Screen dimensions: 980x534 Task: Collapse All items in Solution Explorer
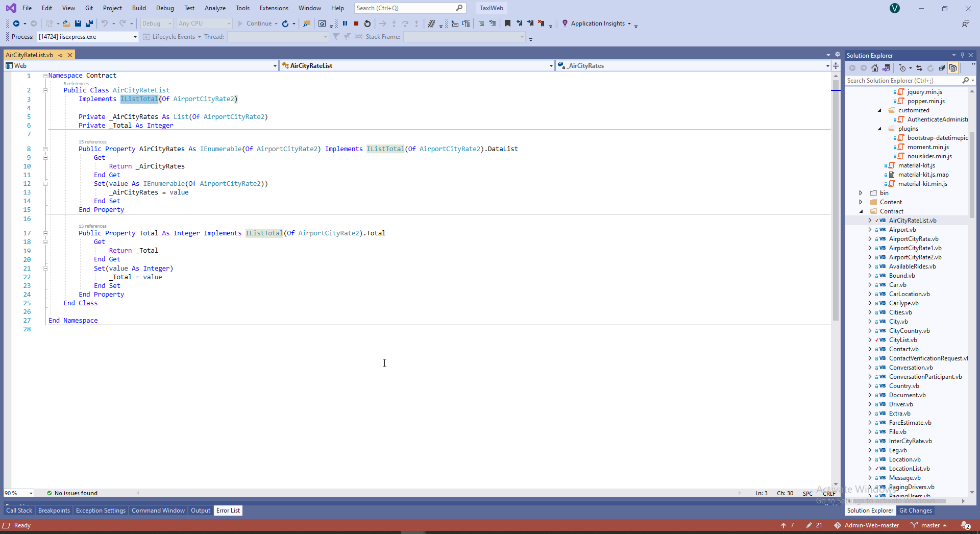[942, 68]
